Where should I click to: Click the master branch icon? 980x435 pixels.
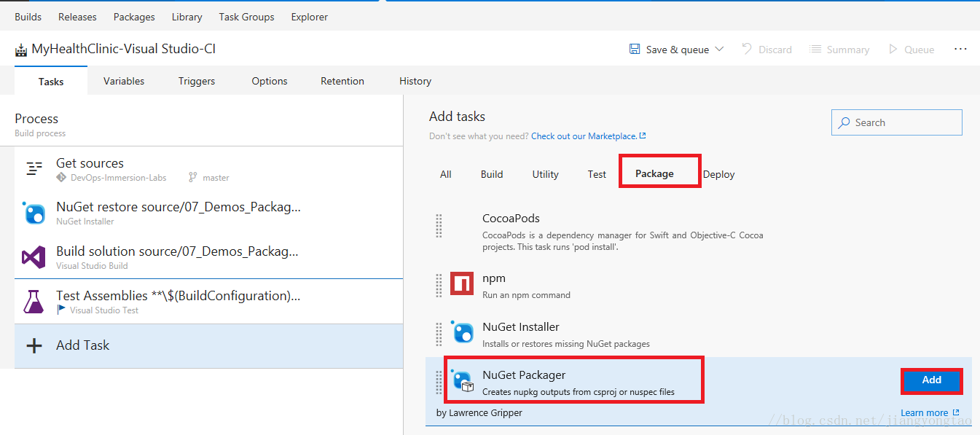click(192, 177)
